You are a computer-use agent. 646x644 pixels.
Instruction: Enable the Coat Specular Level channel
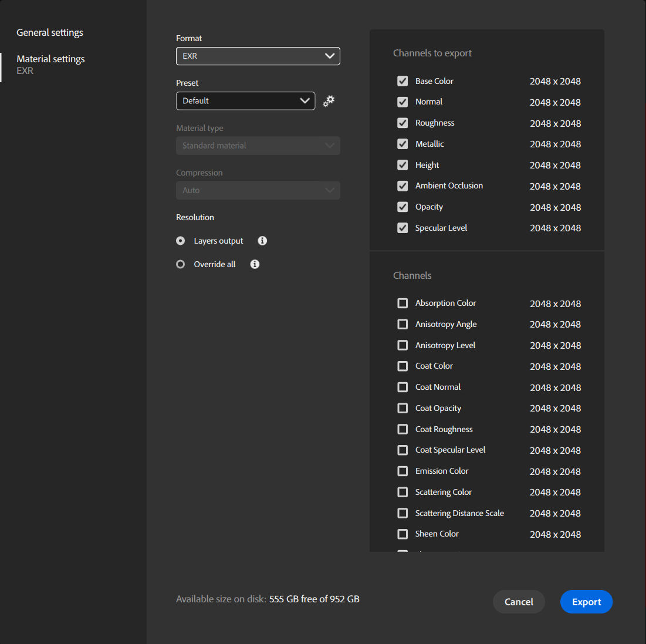[x=403, y=450]
